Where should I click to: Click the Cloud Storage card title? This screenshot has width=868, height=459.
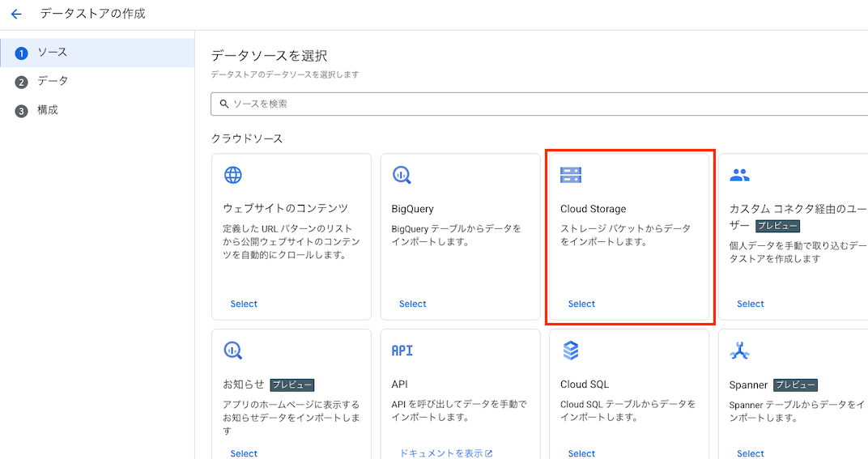(593, 209)
